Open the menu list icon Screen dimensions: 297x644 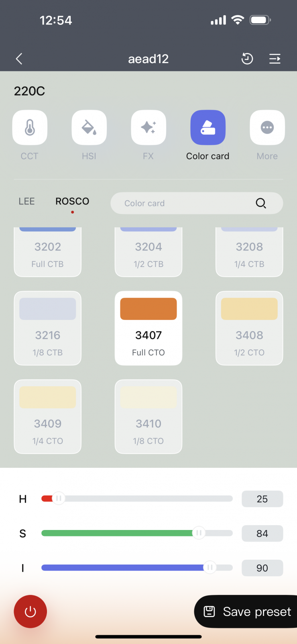(x=275, y=59)
